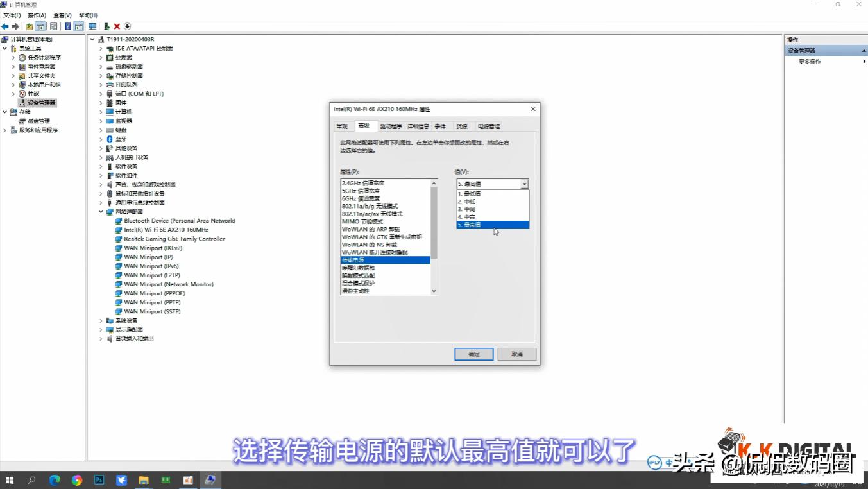
Task: Click the Show/Hide console tree icon
Action: click(x=40, y=26)
